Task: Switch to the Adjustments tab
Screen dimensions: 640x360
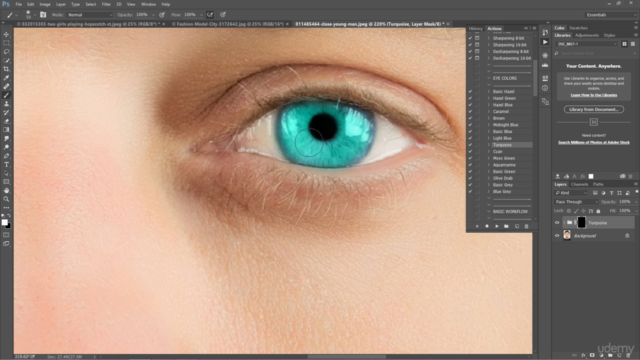Action: pos(587,36)
